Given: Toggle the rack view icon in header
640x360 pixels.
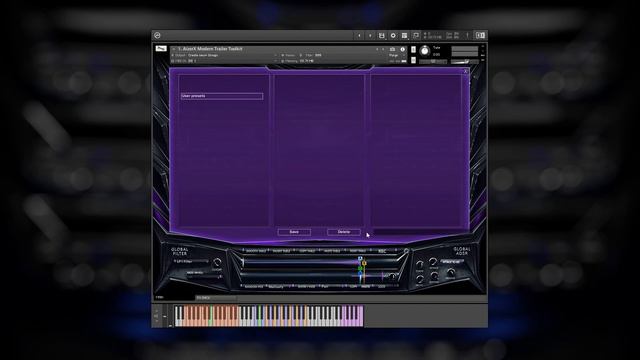Looking at the screenshot, I should coord(404,36).
